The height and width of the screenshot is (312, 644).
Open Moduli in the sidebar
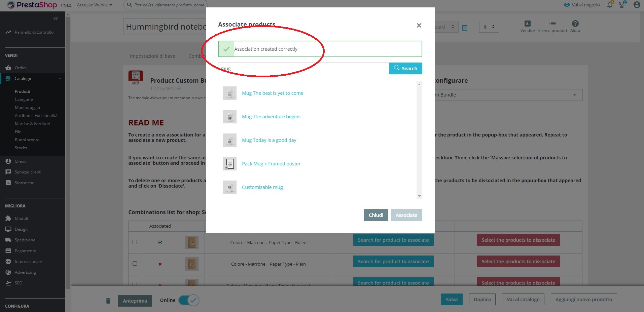tap(21, 219)
